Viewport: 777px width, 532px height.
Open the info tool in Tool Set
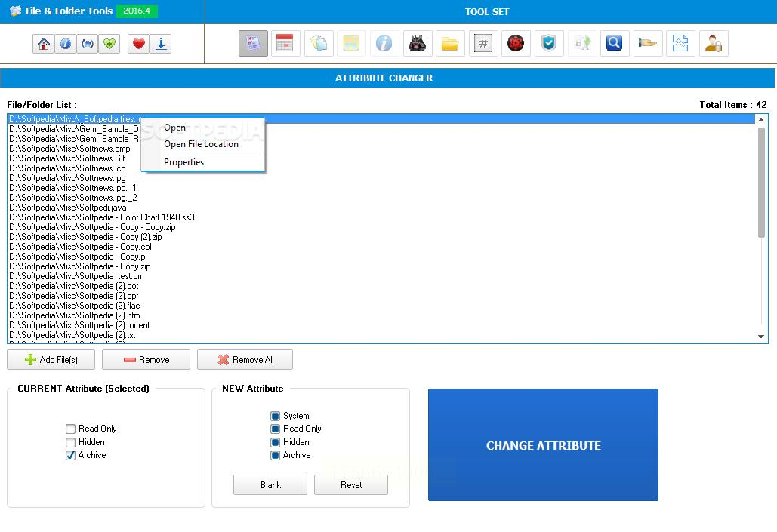[384, 43]
